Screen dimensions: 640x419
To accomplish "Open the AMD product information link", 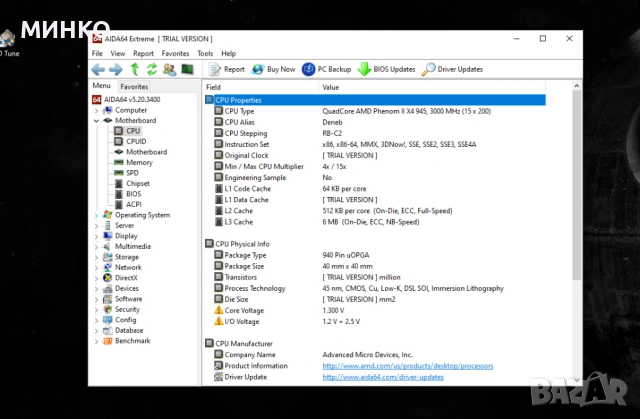I will [408, 366].
